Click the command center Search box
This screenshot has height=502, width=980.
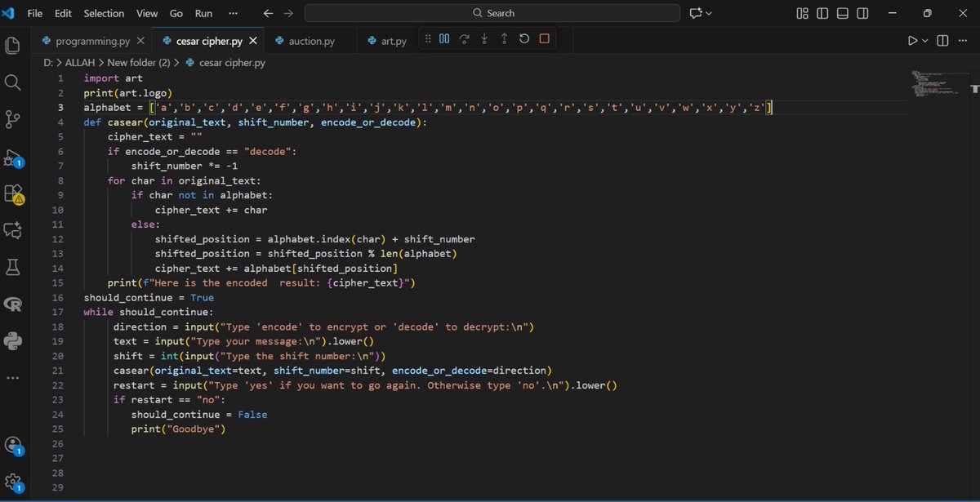[492, 13]
